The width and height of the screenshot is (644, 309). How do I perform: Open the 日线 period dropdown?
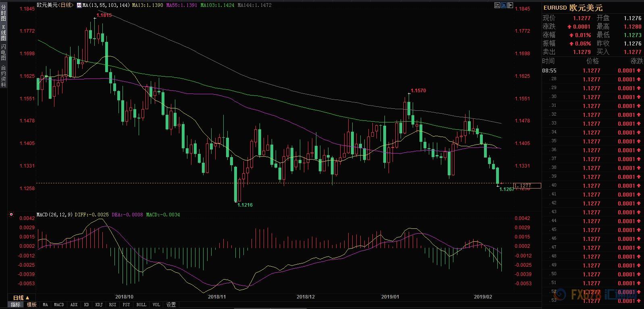click(x=21, y=298)
